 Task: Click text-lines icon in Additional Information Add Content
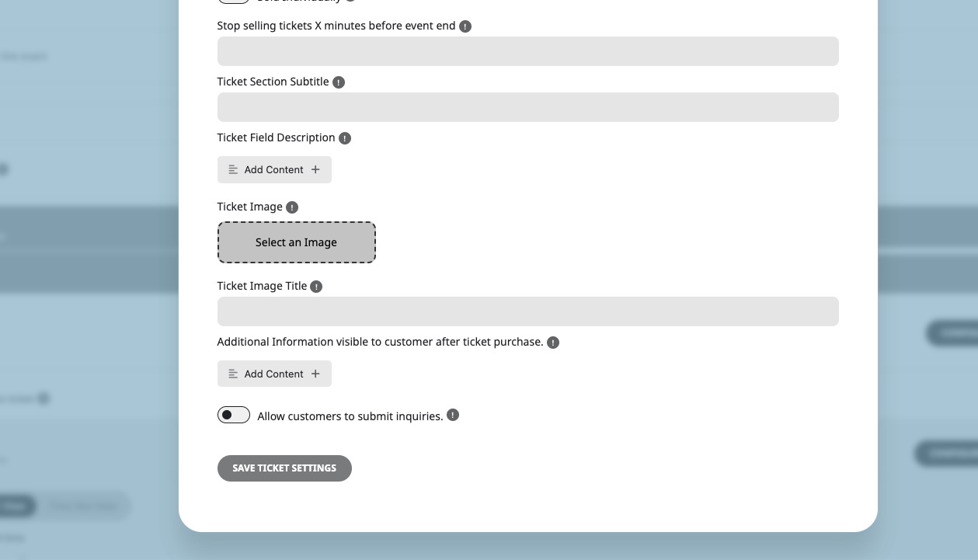tap(233, 374)
